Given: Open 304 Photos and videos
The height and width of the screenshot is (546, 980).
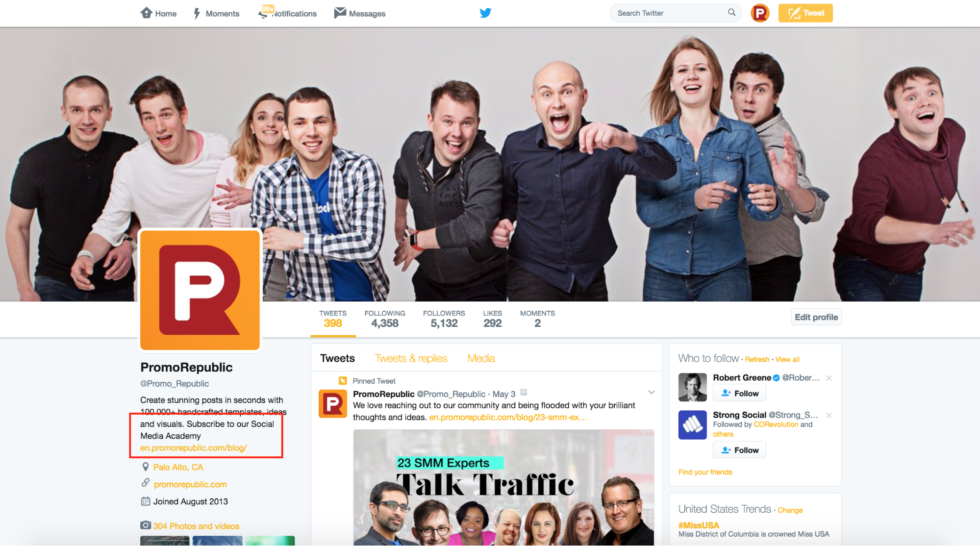Looking at the screenshot, I should (196, 526).
